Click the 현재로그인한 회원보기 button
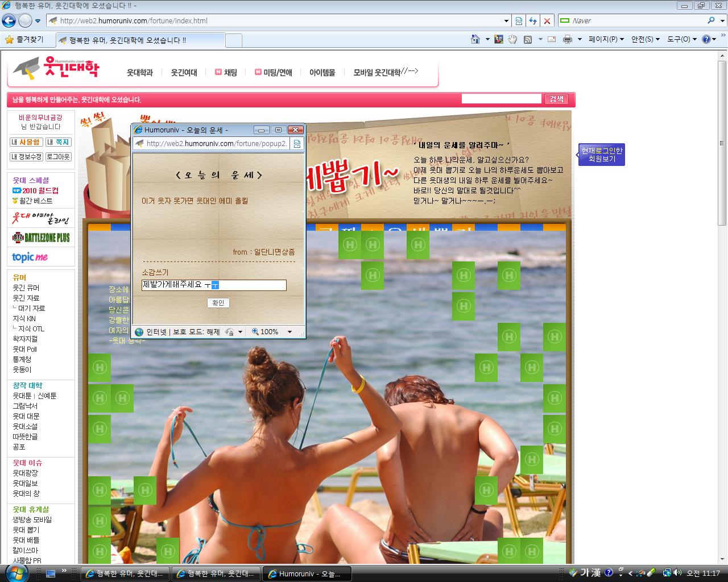This screenshot has width=728, height=582. (x=602, y=155)
